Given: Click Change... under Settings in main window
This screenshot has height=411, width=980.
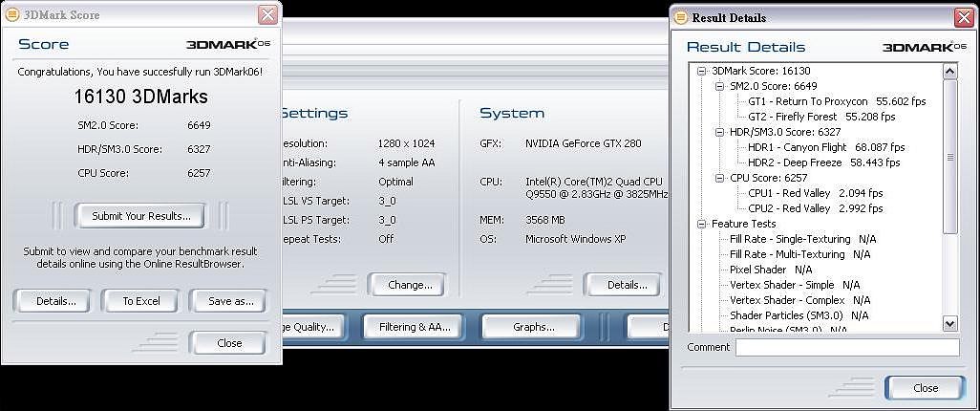Looking at the screenshot, I should click(x=407, y=285).
